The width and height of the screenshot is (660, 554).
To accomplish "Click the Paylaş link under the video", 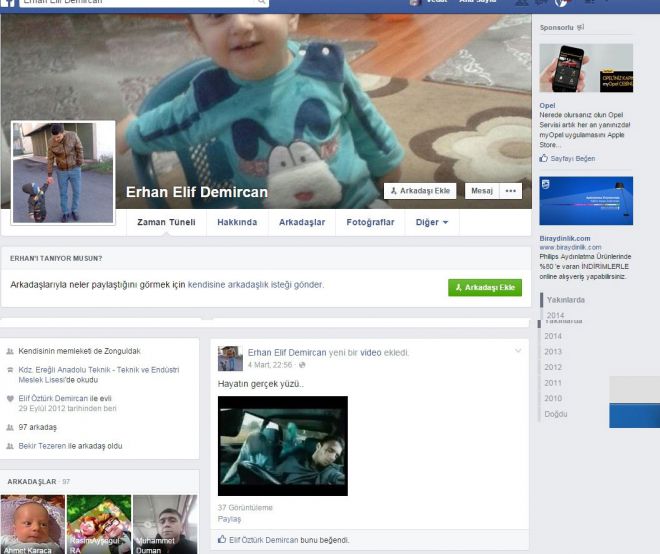I will (x=229, y=519).
